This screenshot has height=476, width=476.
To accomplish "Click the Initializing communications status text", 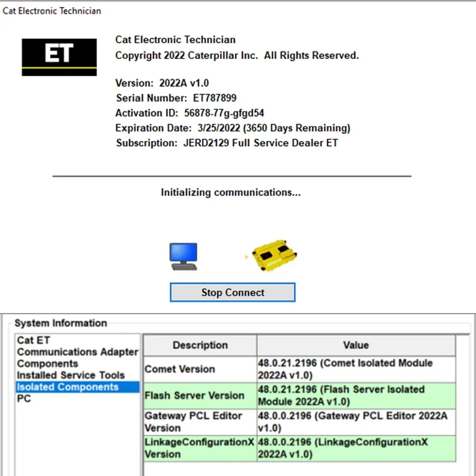I will coord(231,193).
